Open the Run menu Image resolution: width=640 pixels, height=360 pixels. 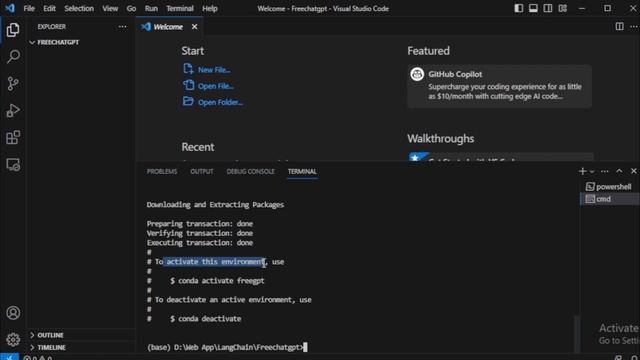tap(151, 8)
